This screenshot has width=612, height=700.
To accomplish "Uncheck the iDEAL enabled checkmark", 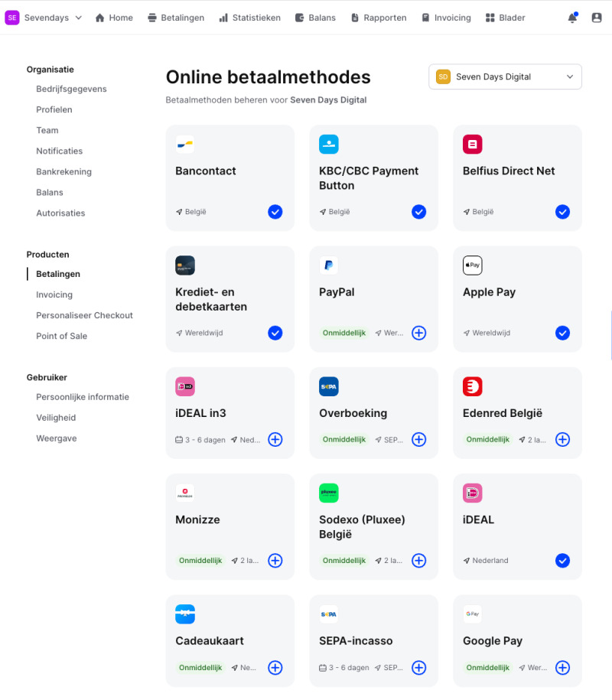I will 563,561.
